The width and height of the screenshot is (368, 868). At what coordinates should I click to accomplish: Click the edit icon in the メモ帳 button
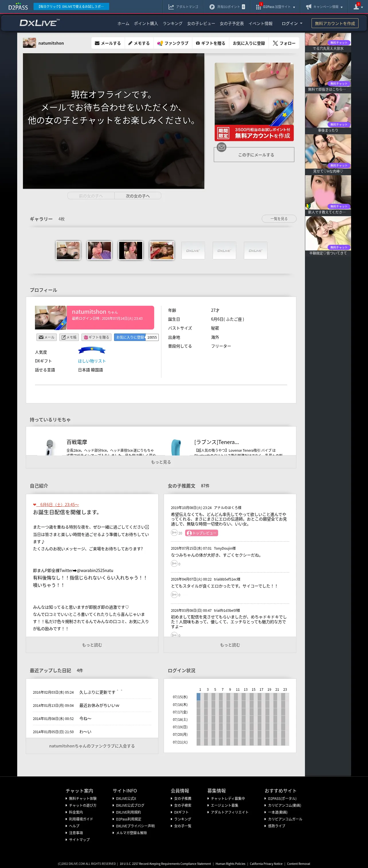coord(63,337)
